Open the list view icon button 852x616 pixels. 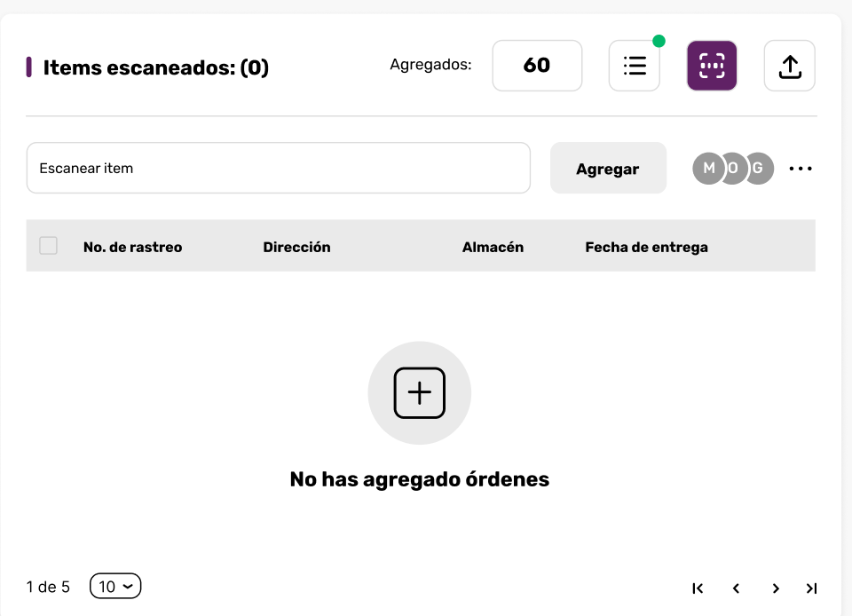coord(634,66)
